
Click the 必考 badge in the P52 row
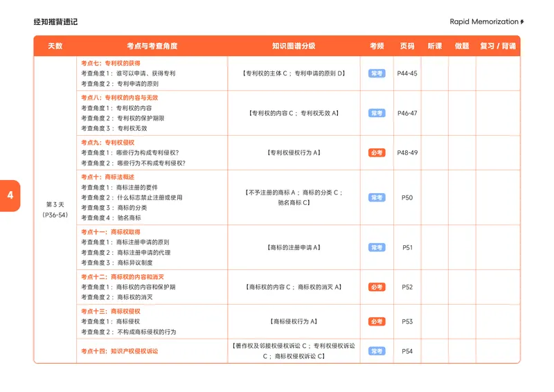coord(377,287)
